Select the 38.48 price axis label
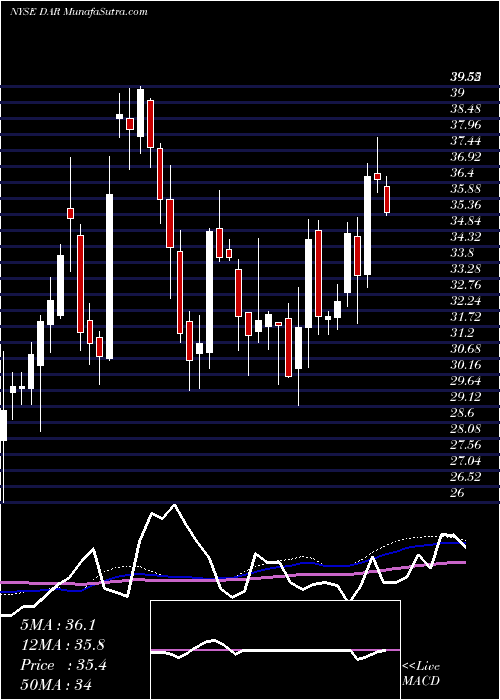The height and width of the screenshot is (700, 500). 465,109
